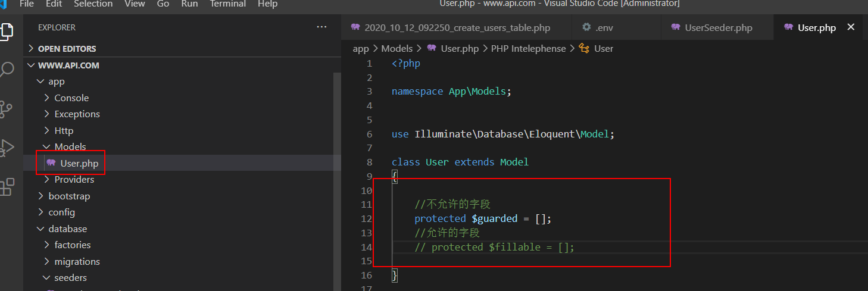The height and width of the screenshot is (291, 868).
Task: Click the User.php breadcrumb segment
Action: pos(460,49)
